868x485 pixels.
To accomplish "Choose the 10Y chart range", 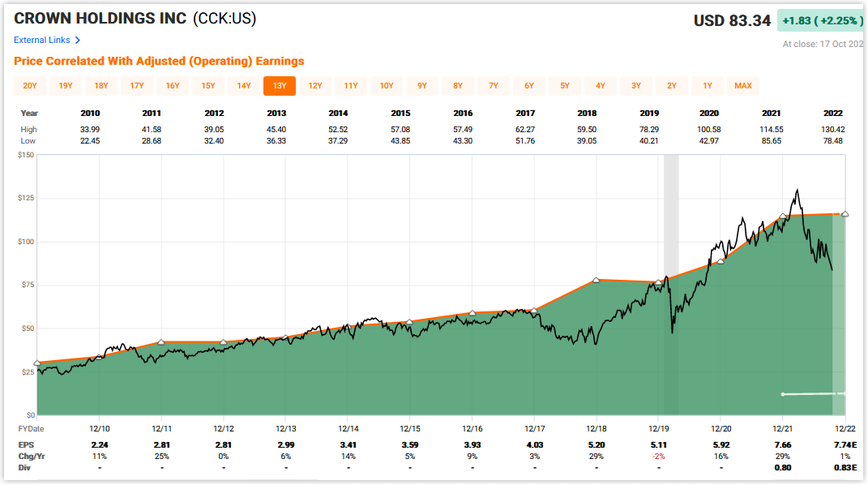I will tap(387, 86).
